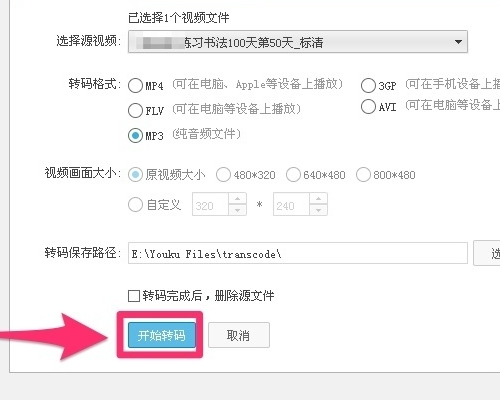Click the 开始转码 start button
Viewport: 500px width, 400px height.
coord(162,335)
